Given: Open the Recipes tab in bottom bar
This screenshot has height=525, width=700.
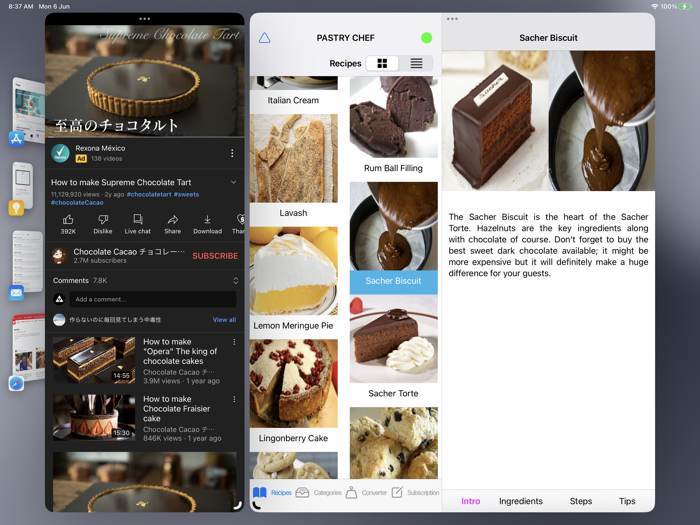Looking at the screenshot, I should pos(272,492).
